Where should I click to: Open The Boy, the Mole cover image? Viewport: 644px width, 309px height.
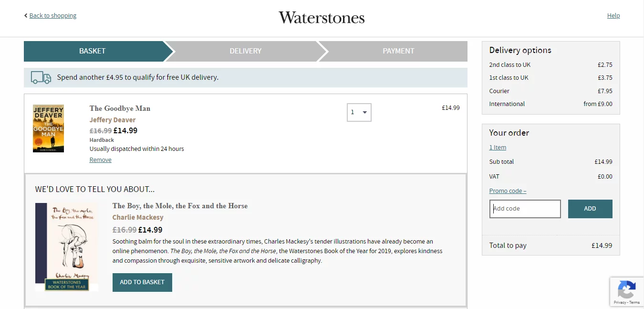67,247
